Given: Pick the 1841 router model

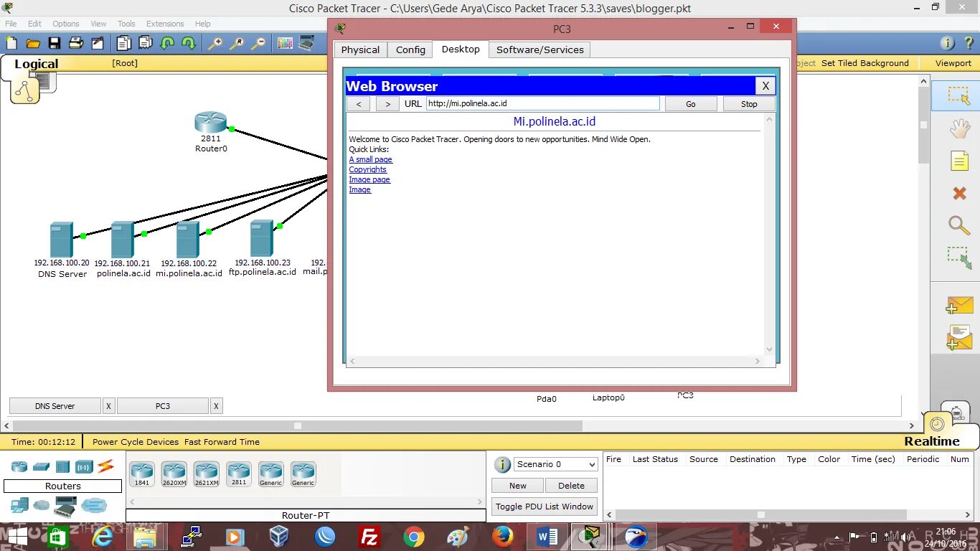Looking at the screenshot, I should (142, 474).
